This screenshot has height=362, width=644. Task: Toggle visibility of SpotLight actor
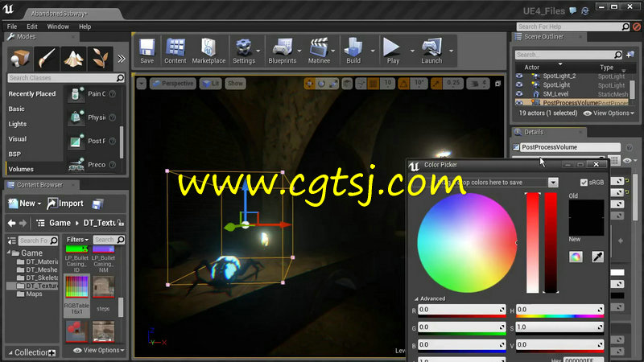click(519, 84)
